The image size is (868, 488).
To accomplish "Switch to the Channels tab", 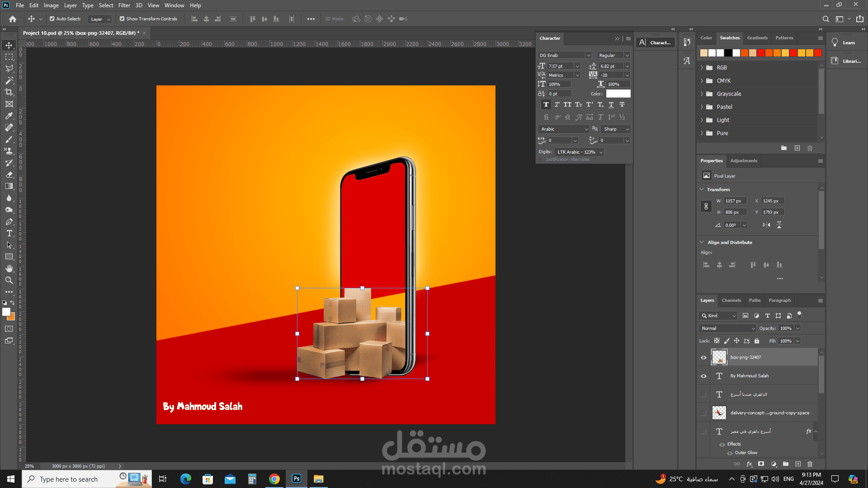I will [x=731, y=300].
